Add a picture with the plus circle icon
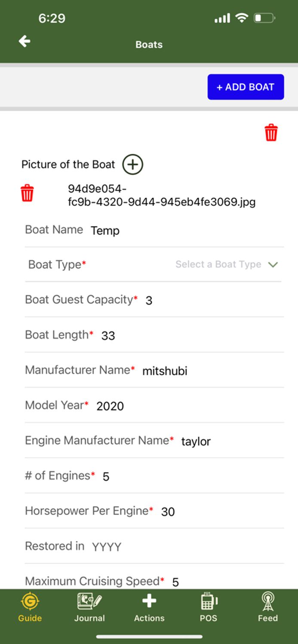Image resolution: width=298 pixels, height=644 pixels. [132, 164]
